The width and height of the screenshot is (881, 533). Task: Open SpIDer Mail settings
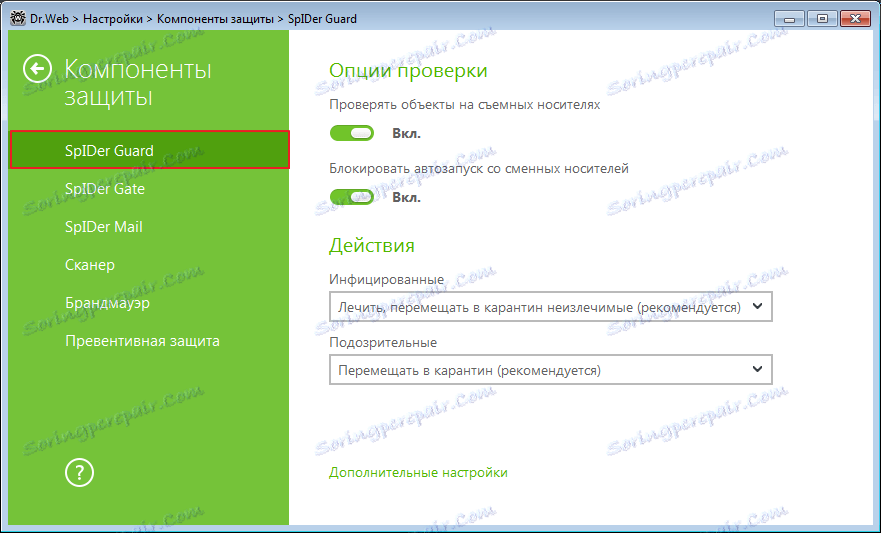point(103,227)
